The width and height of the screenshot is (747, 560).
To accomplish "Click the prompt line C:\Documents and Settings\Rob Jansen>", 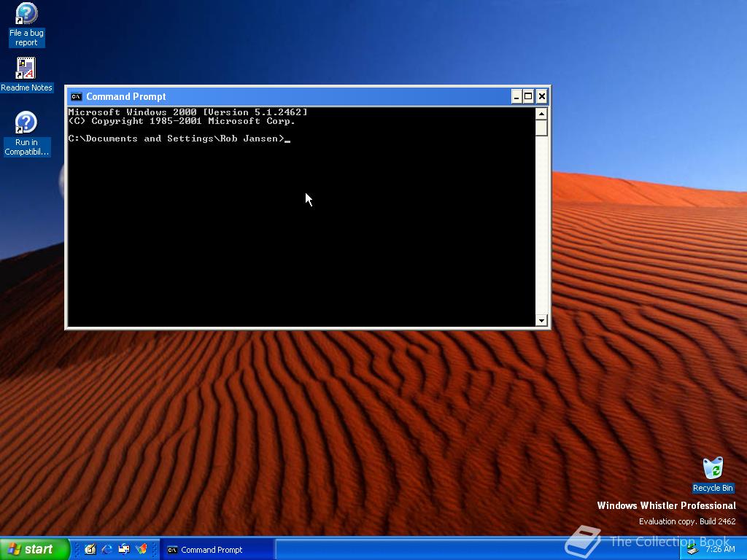I will coord(177,139).
